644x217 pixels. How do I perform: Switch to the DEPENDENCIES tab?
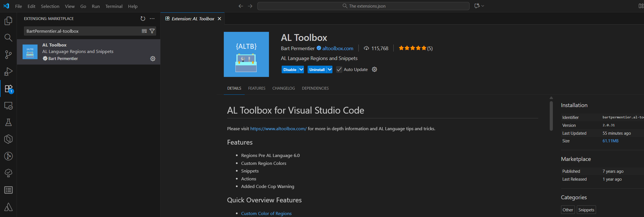[315, 88]
